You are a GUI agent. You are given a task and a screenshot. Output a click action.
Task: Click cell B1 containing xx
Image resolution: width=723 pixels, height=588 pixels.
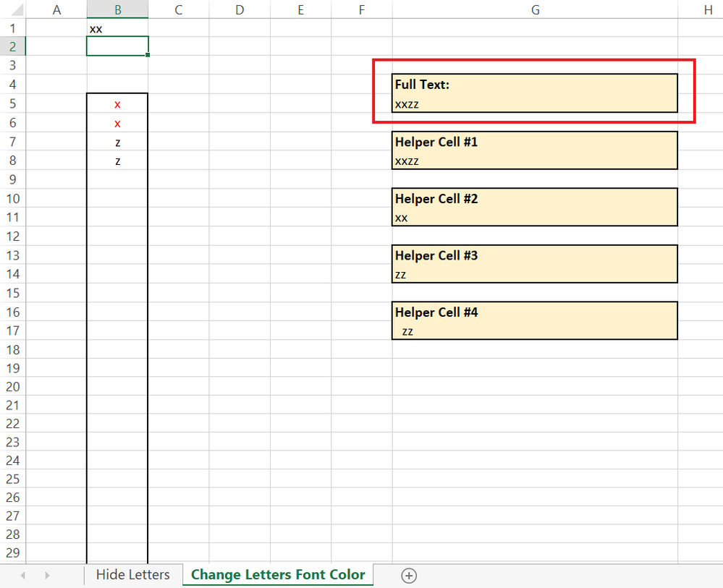[x=117, y=28]
